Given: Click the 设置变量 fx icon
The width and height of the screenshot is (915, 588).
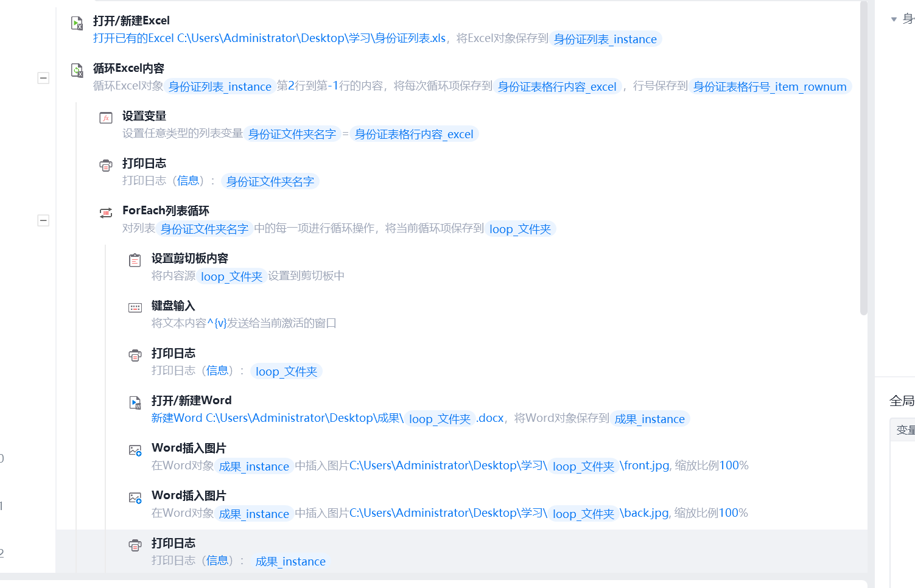Looking at the screenshot, I should pos(106,118).
